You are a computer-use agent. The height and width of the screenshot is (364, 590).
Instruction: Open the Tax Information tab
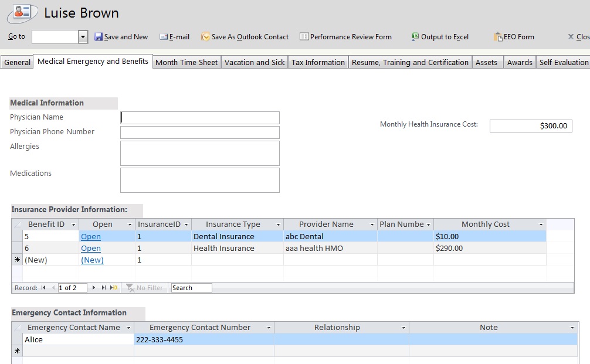tap(318, 62)
